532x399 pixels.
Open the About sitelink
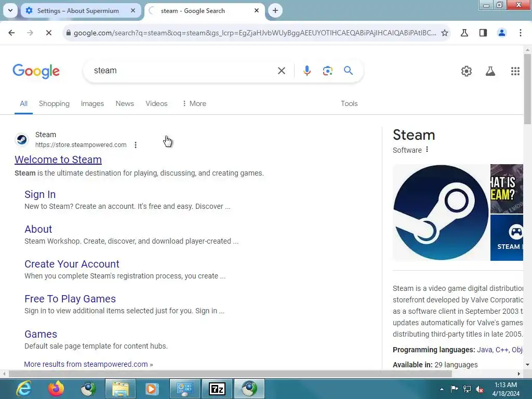pos(38,229)
